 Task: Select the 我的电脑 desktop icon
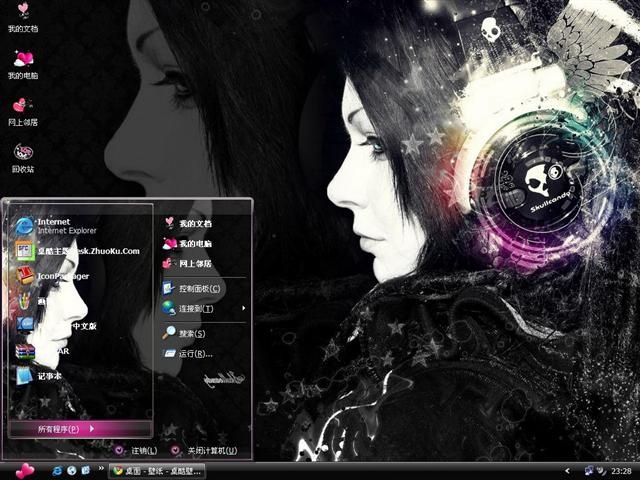[x=23, y=64]
